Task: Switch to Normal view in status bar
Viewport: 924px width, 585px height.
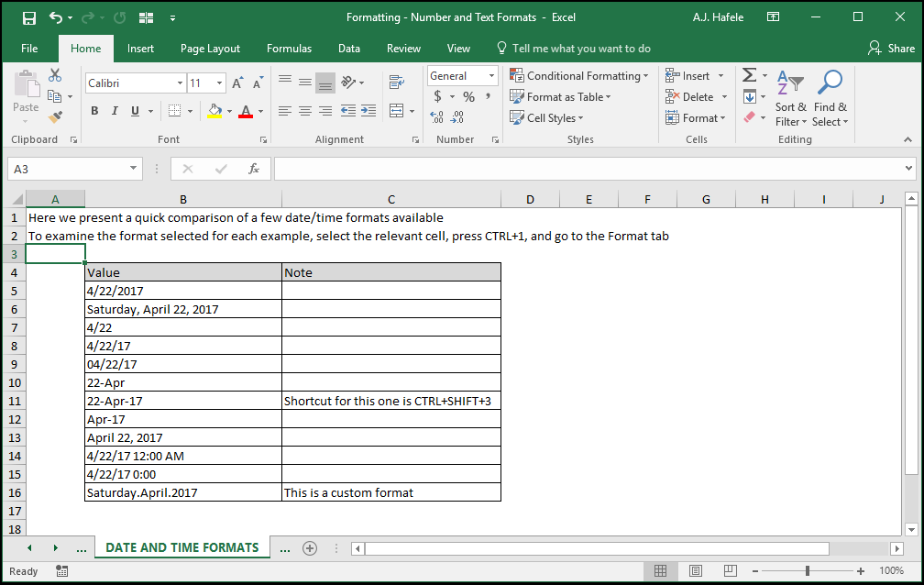Action: click(661, 571)
